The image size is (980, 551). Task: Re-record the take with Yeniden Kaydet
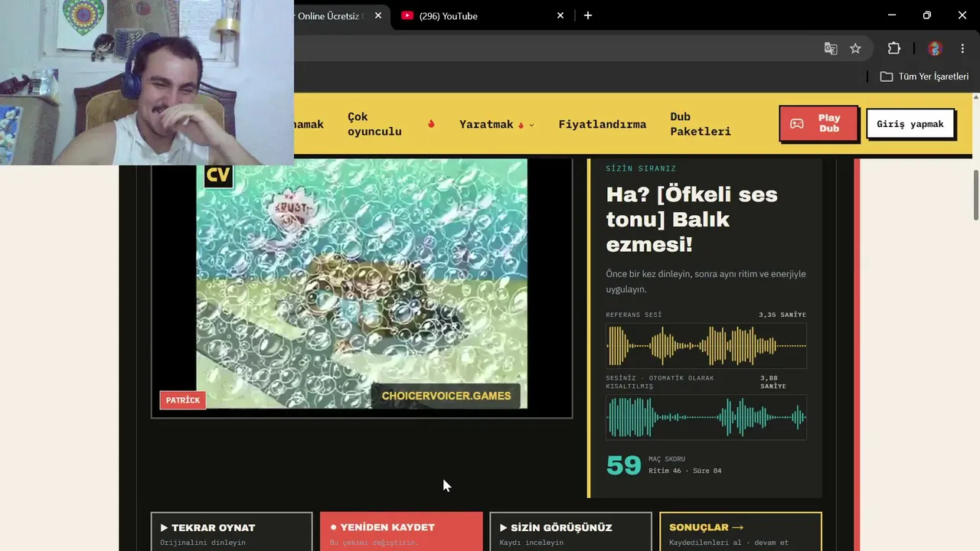click(x=401, y=532)
